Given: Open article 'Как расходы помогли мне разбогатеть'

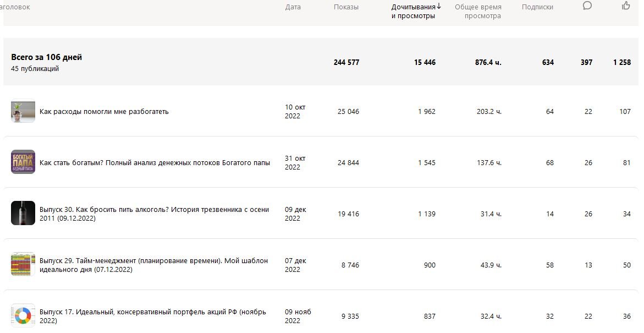Looking at the screenshot, I should (104, 112).
